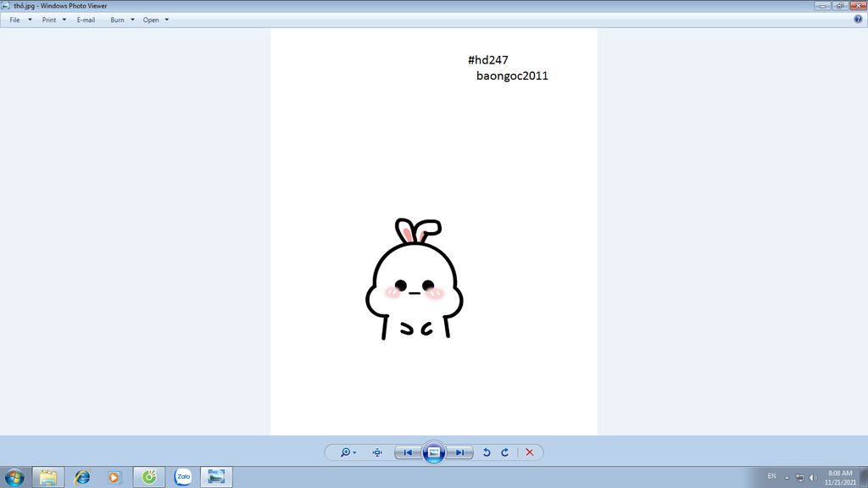Delete the photo with red X
868x488 pixels.
coord(530,452)
